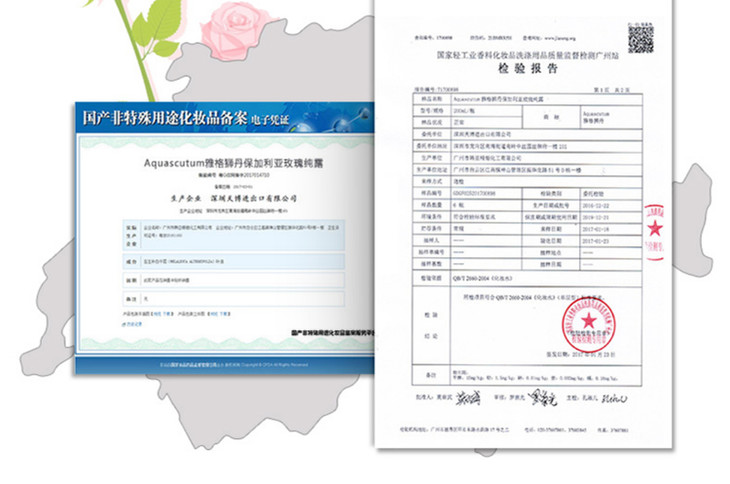Click the 生产企业 深圳天博进出口有限公司 line
This screenshot has width=730, height=484.
point(233,198)
